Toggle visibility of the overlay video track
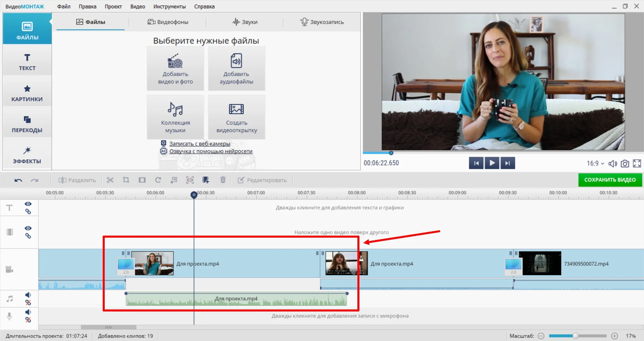The image size is (644, 341). coord(28,228)
